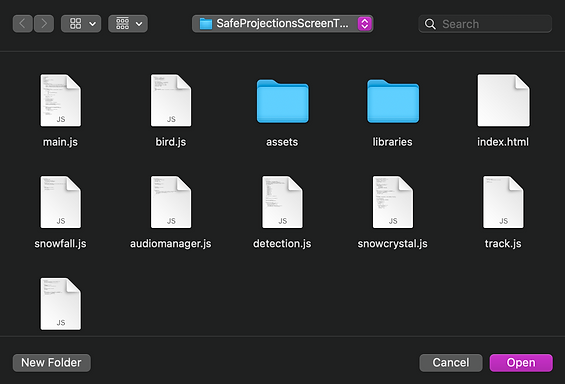The width and height of the screenshot is (565, 384).
Task: Click the assets folder name label
Action: point(282,142)
